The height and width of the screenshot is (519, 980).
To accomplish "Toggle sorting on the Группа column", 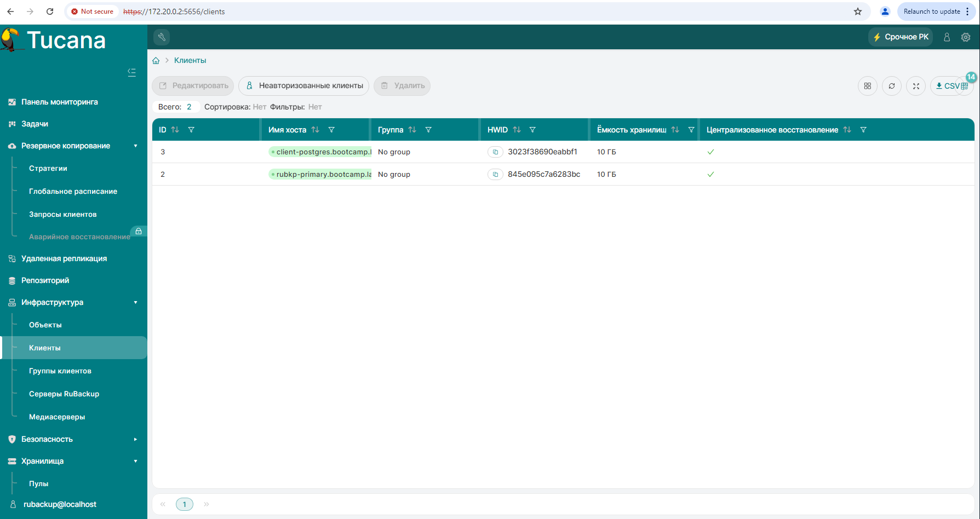I will [412, 130].
